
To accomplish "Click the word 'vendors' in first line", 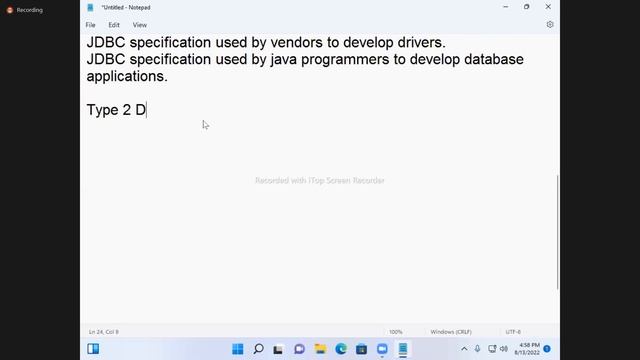I will (x=296, y=42).
